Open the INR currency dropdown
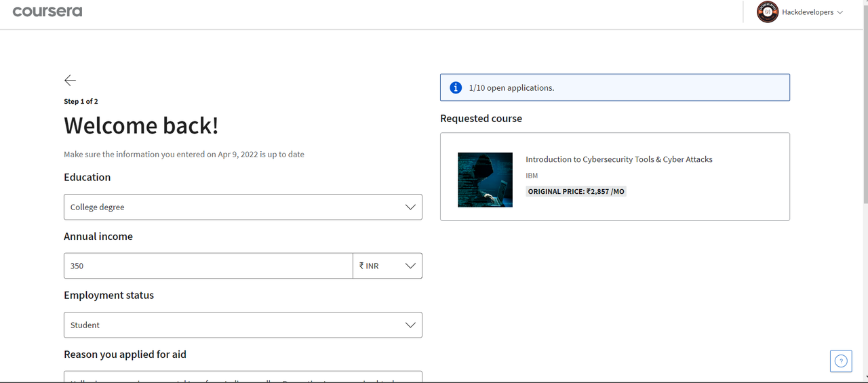 (387, 266)
